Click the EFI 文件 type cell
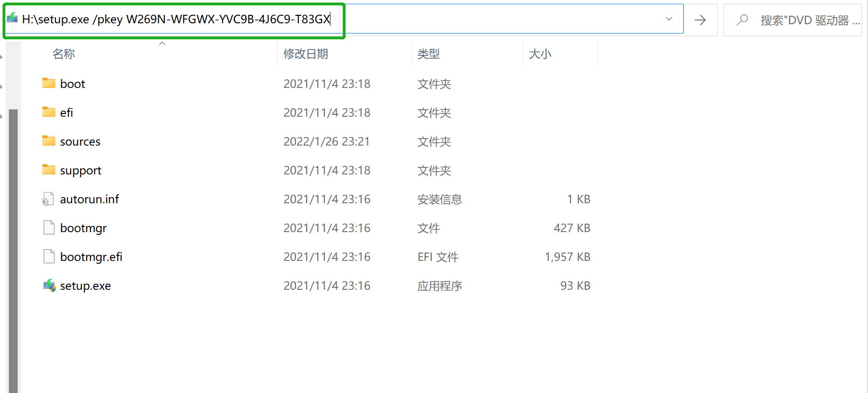This screenshot has width=868, height=393. tap(438, 257)
